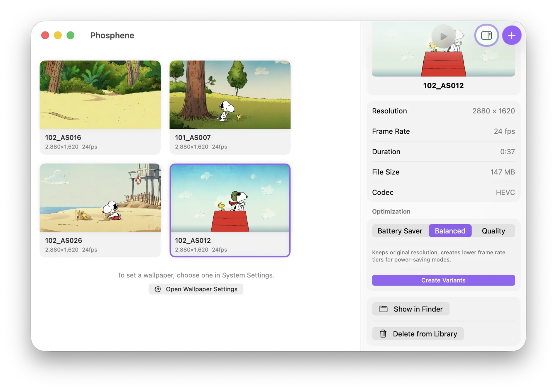Click the Optimization section heading

pyautogui.click(x=391, y=211)
